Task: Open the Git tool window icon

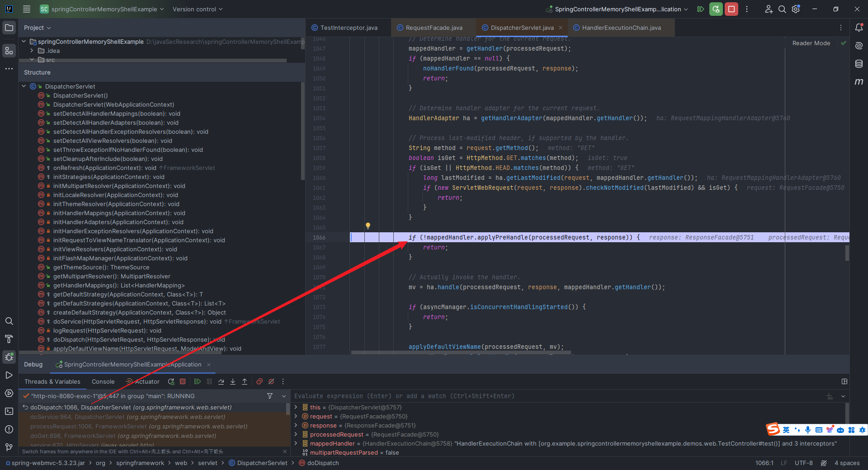Action: tap(9, 447)
